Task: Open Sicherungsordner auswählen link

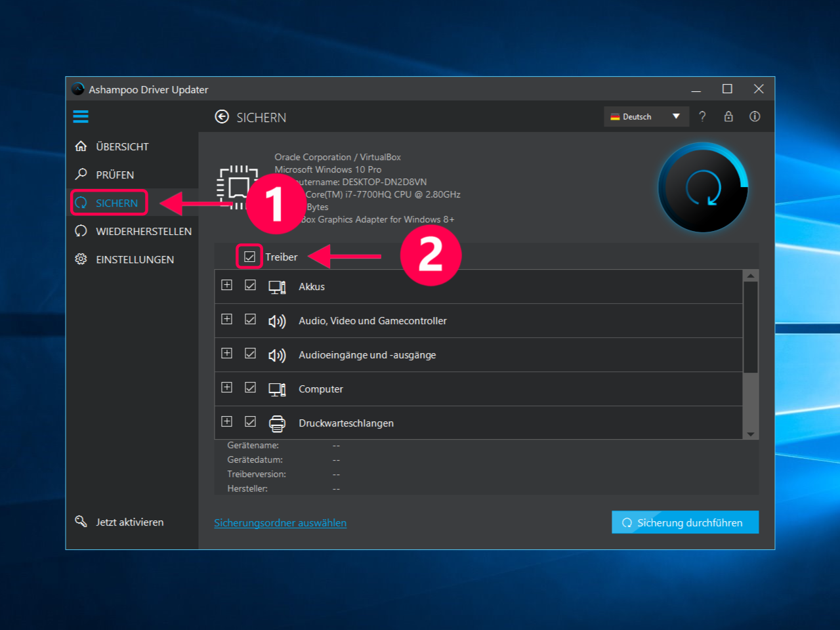Action: point(280,523)
